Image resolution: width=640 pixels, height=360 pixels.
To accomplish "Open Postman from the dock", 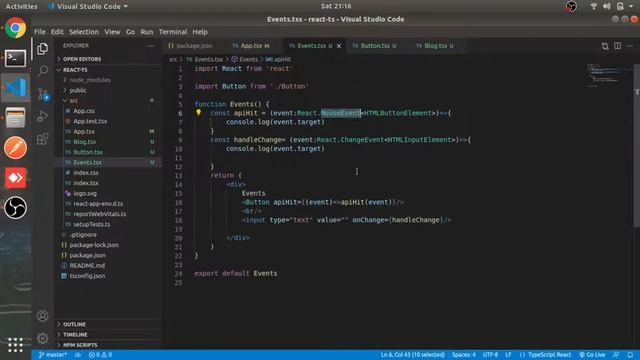I will click(16, 148).
